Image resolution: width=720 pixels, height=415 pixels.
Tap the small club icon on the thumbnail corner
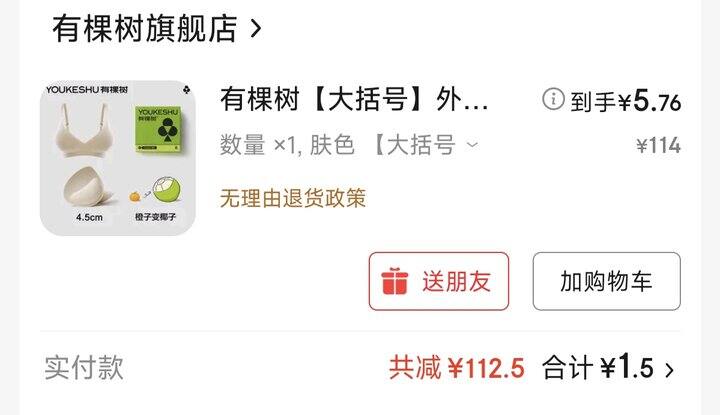click(186, 90)
